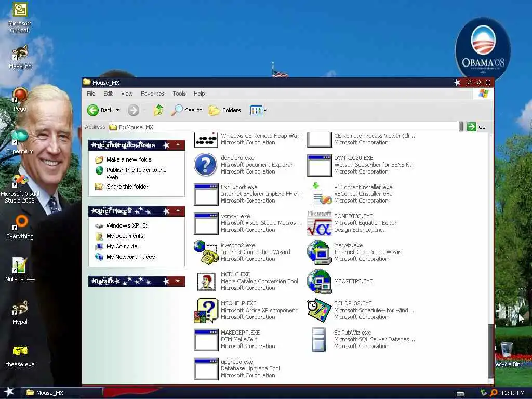Select MCDLC.EXE Media Catalog icon
The image size is (532, 399).
pos(206,281)
